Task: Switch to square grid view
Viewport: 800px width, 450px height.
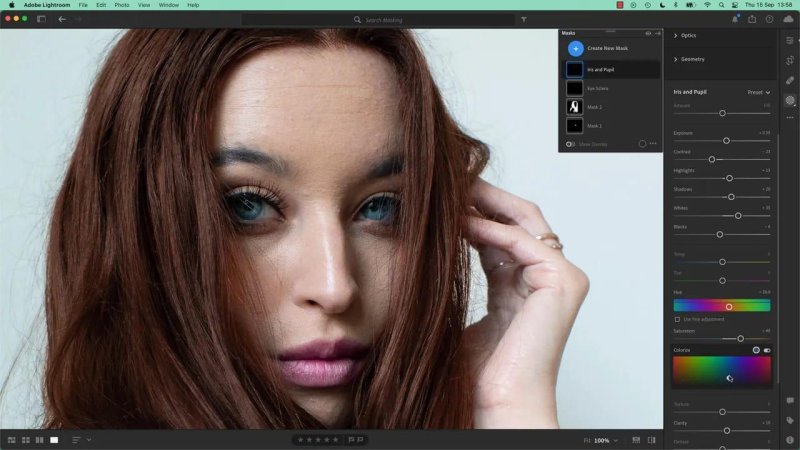Action: tap(26, 440)
